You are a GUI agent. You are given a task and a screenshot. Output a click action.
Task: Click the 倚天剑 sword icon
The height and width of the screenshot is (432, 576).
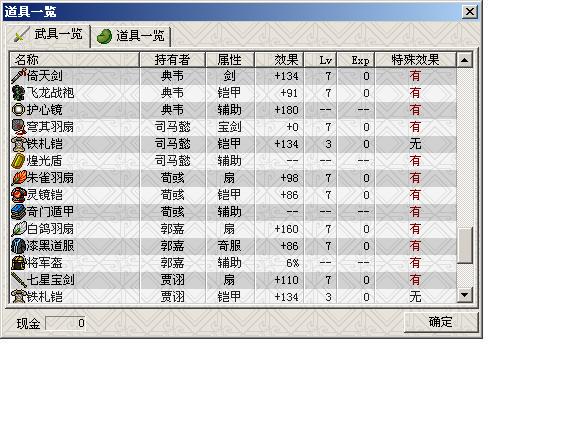click(19, 76)
